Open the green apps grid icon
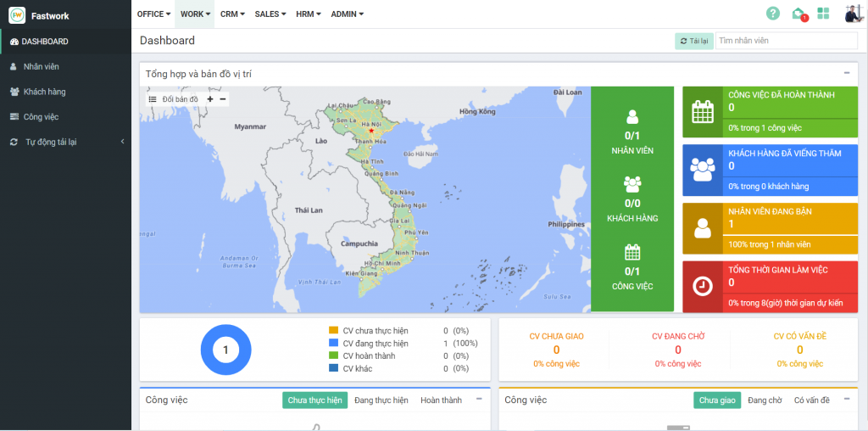The image size is (868, 431). (823, 14)
